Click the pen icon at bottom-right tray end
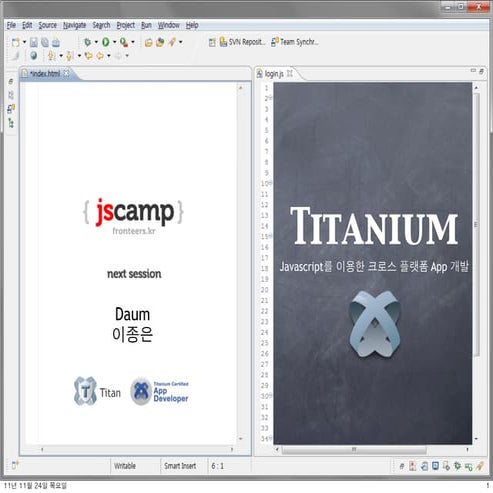This screenshot has height=493, width=493. click(480, 466)
